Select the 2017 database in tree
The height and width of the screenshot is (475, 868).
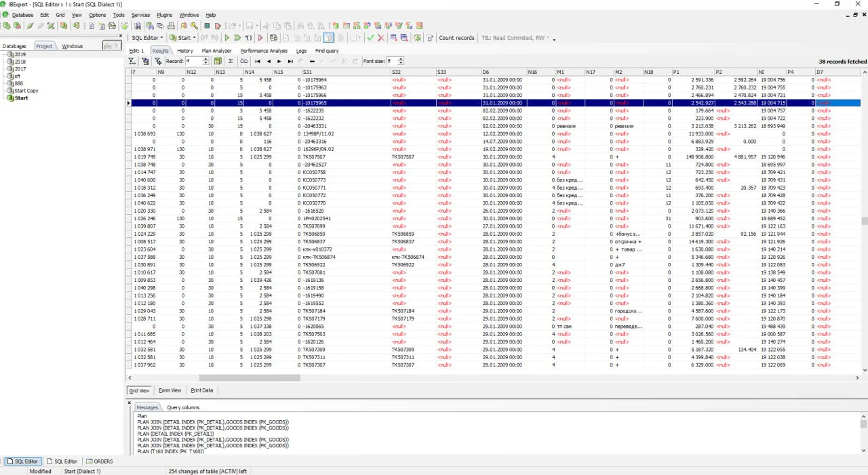pos(20,68)
